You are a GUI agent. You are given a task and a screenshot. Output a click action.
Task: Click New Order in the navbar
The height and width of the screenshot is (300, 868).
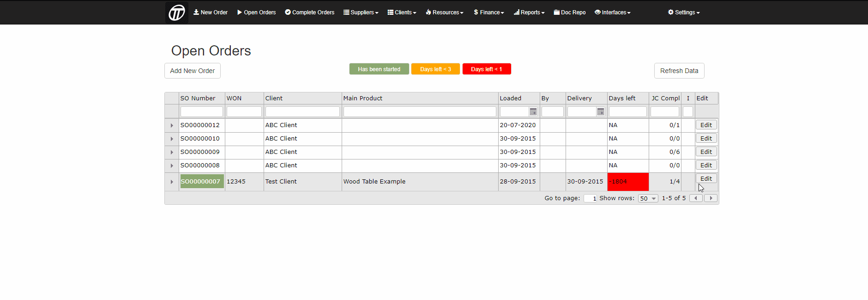tap(211, 12)
